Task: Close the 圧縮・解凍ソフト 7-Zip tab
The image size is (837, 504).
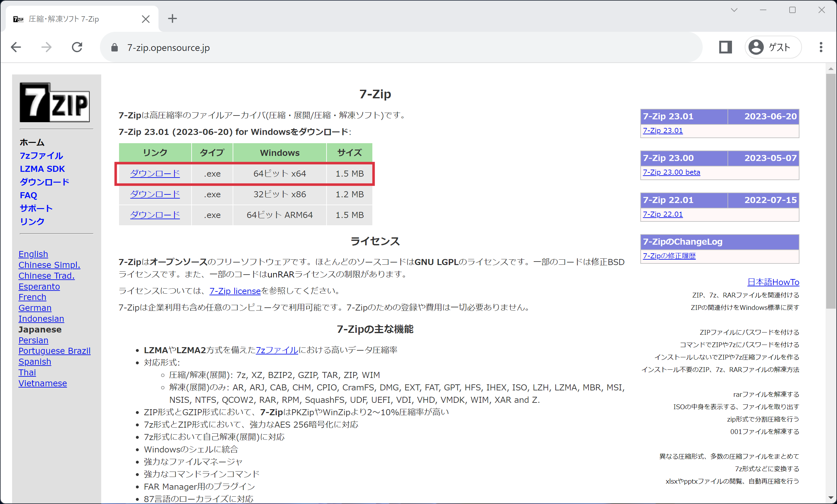Action: tap(146, 19)
